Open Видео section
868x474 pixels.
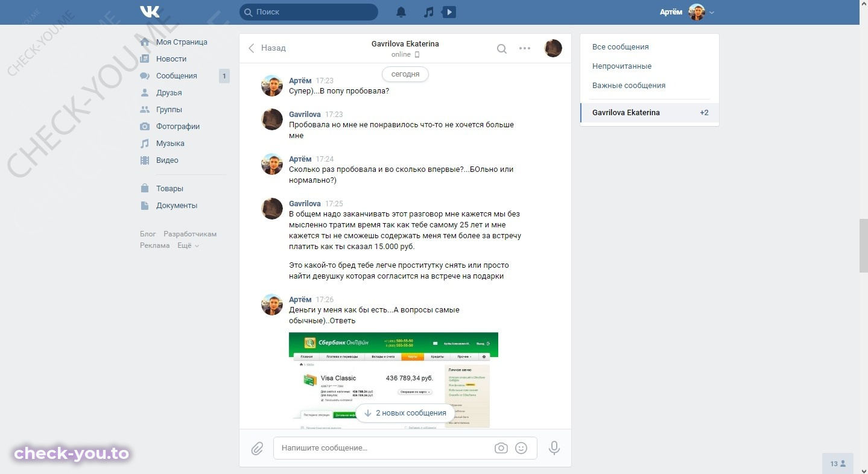(167, 160)
